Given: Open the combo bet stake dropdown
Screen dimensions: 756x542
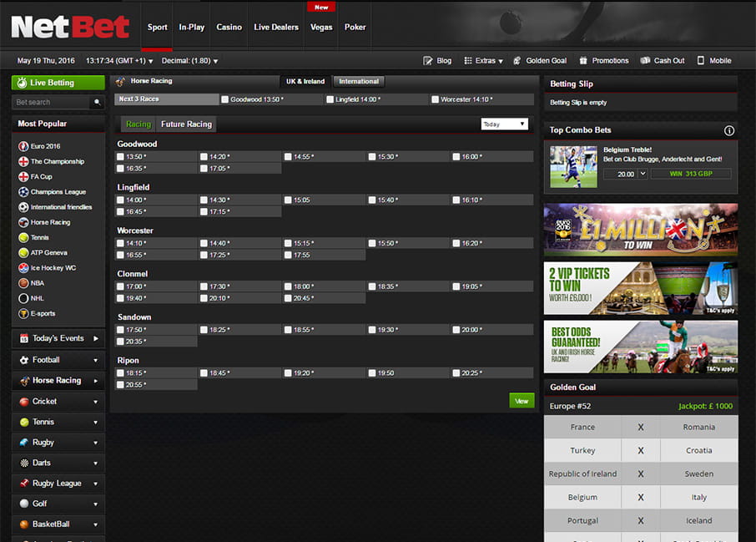Looking at the screenshot, I should [x=643, y=174].
